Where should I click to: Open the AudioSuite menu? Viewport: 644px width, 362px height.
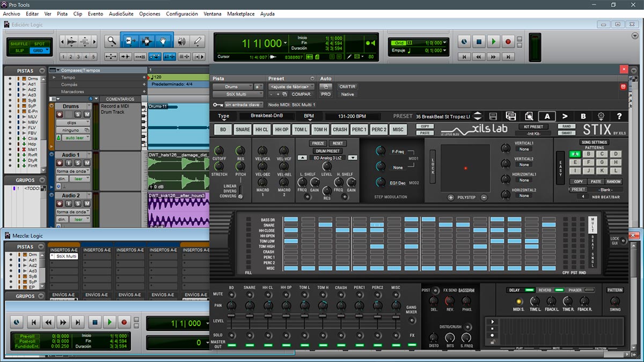121,14
